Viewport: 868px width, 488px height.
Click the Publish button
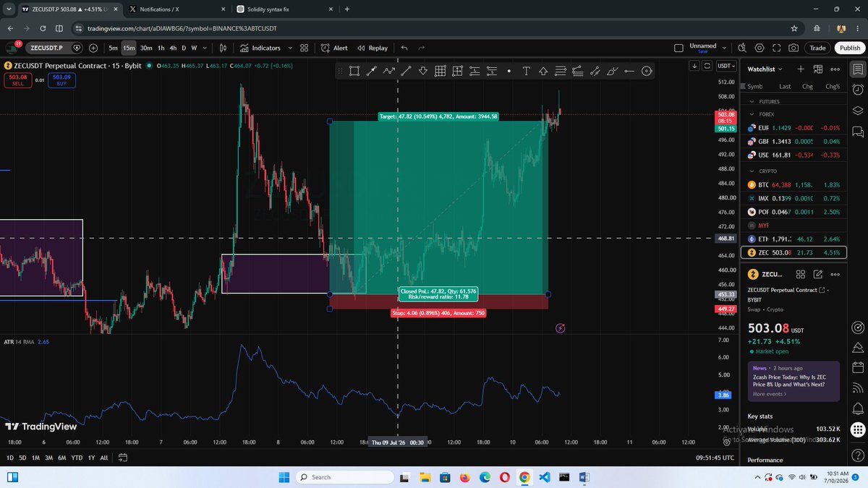click(x=848, y=48)
